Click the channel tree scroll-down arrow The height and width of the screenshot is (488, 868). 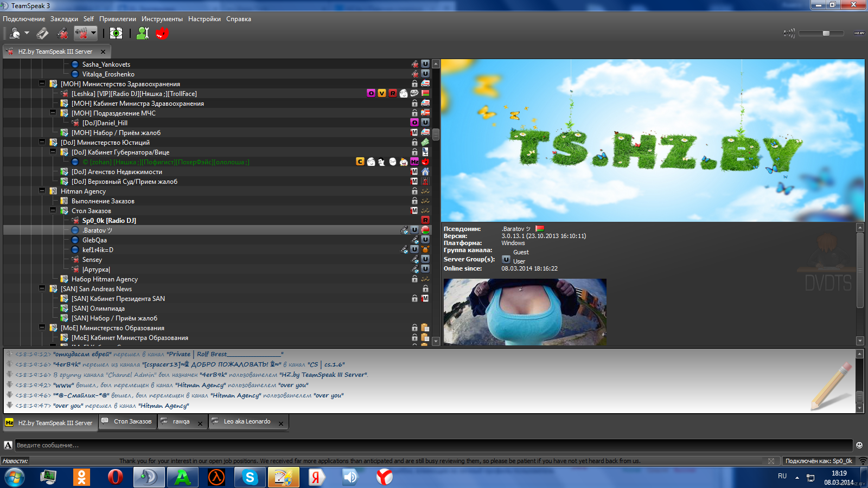point(436,342)
